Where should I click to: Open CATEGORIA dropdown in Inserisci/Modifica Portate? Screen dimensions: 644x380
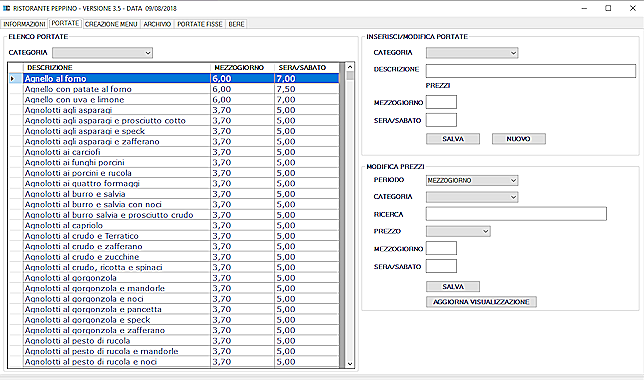[472, 53]
